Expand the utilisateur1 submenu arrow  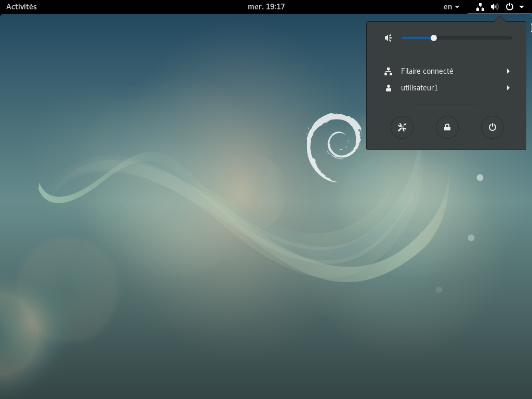click(x=508, y=88)
